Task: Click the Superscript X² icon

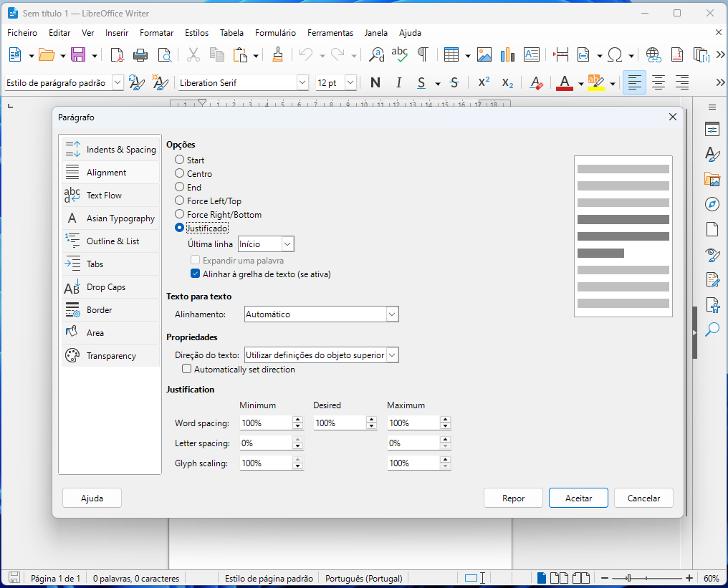Action: pyautogui.click(x=484, y=83)
